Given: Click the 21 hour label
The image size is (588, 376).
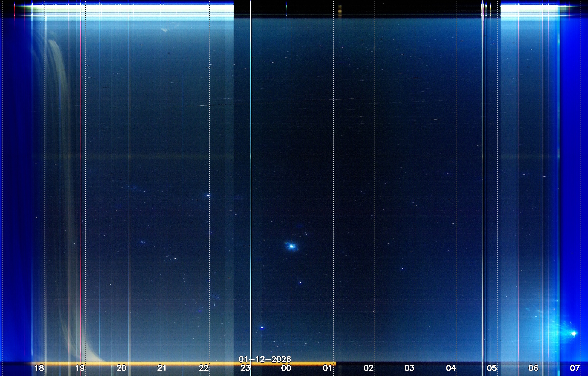Looking at the screenshot, I should tap(162, 368).
